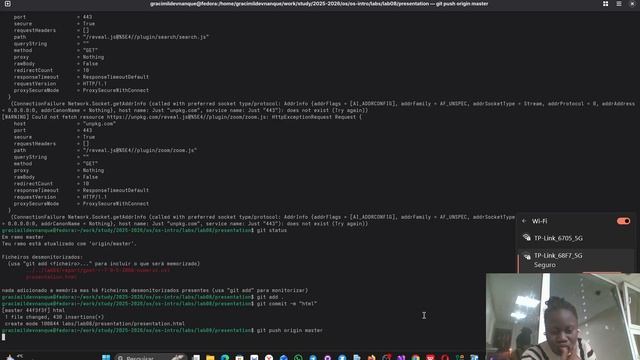Open a new terminal tab
The height and width of the screenshot is (360, 640).
click(x=7, y=4)
